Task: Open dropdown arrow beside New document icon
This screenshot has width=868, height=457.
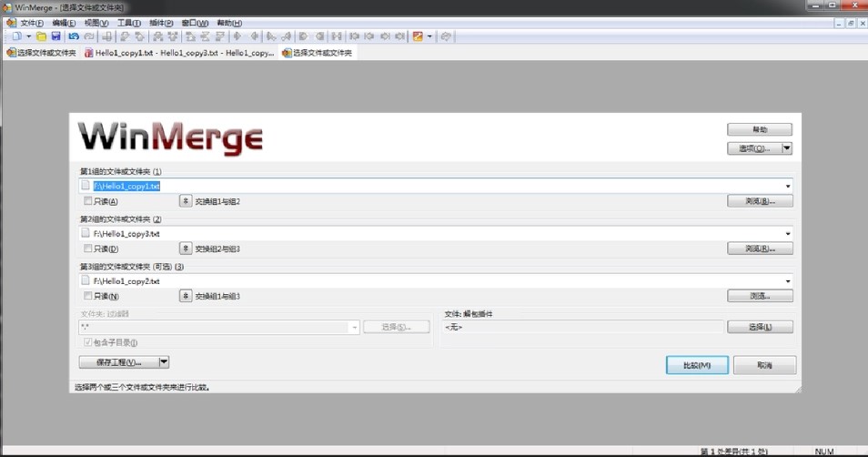Action: click(x=29, y=36)
